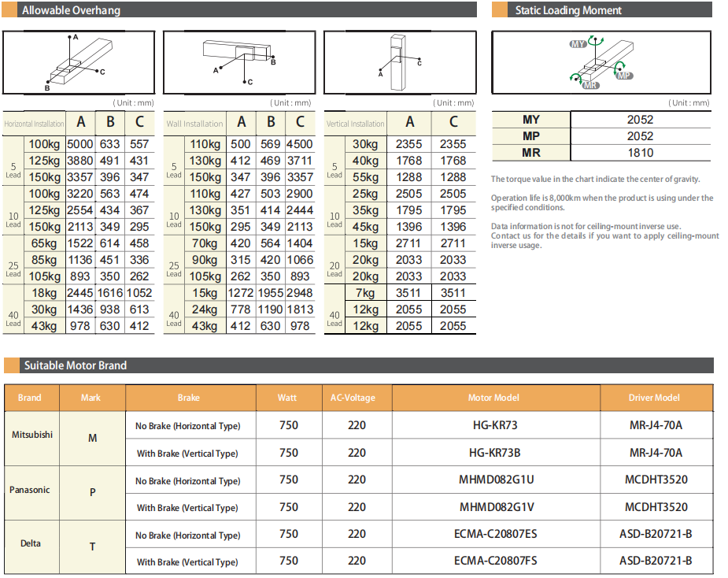Click the orange square beside Suitable Motor Brand
728x578 pixels.
tap(10, 365)
